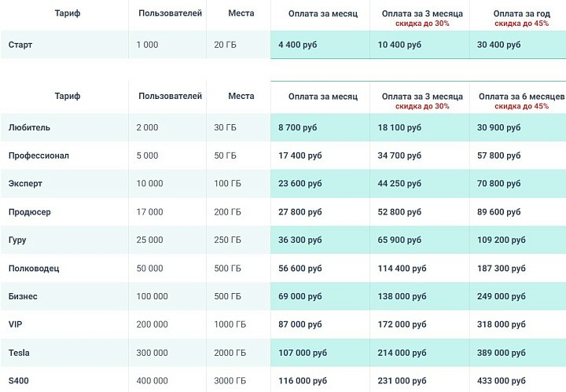Click the Оплата за год column header
Viewport: 566px width, 392px height.
(522, 13)
